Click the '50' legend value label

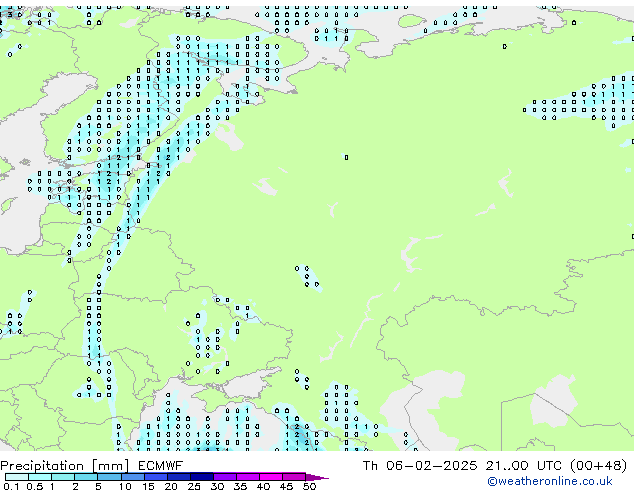coord(309,486)
